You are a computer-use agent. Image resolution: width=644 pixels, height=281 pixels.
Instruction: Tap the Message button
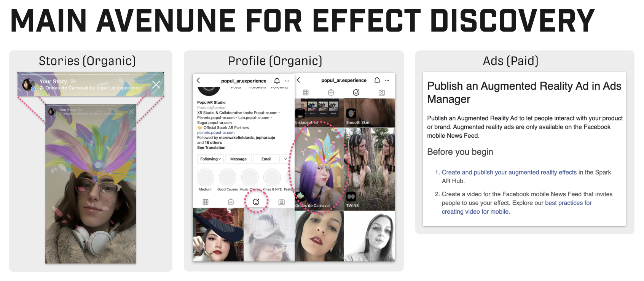(x=238, y=159)
